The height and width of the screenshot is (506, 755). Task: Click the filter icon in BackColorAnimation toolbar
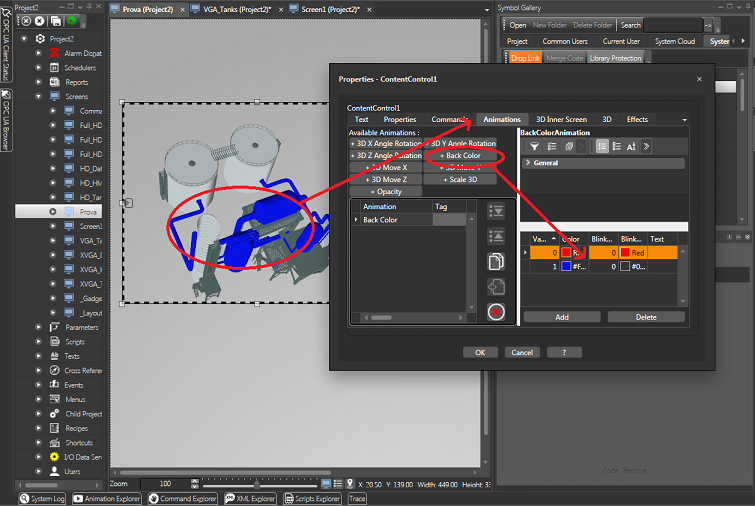[x=534, y=146]
